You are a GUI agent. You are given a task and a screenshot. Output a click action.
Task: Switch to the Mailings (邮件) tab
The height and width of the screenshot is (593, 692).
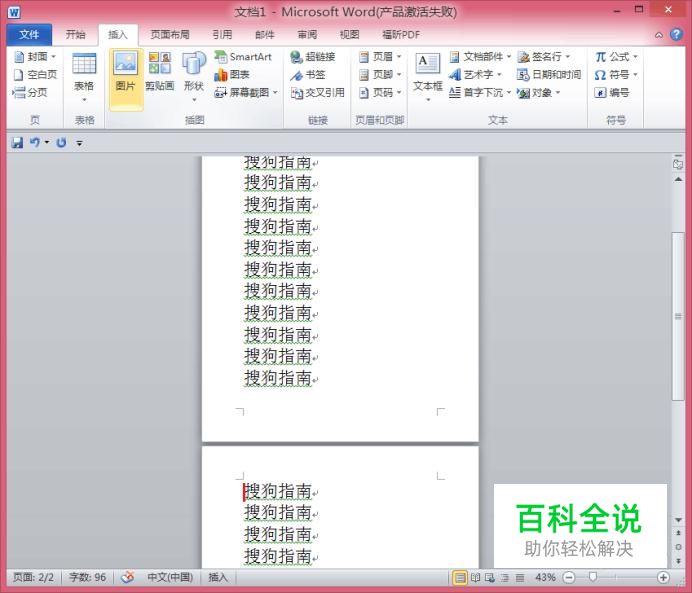click(265, 34)
